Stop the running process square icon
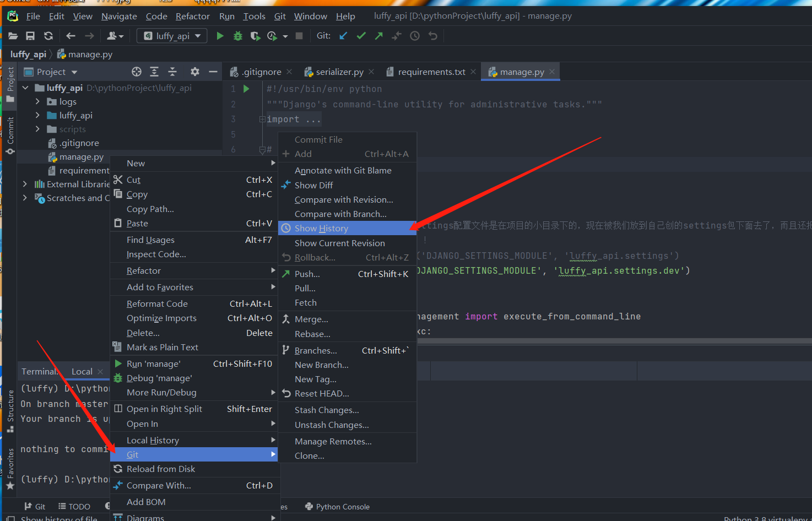The height and width of the screenshot is (521, 812). tap(299, 36)
